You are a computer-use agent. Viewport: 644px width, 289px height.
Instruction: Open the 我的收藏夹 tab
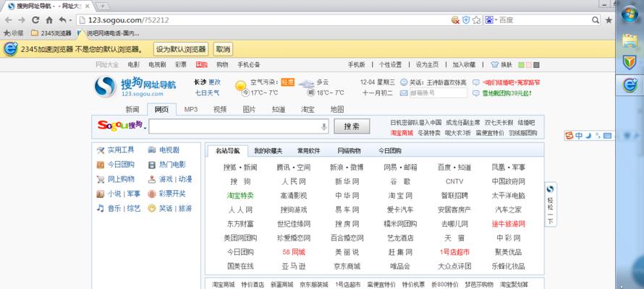pyautogui.click(x=268, y=151)
